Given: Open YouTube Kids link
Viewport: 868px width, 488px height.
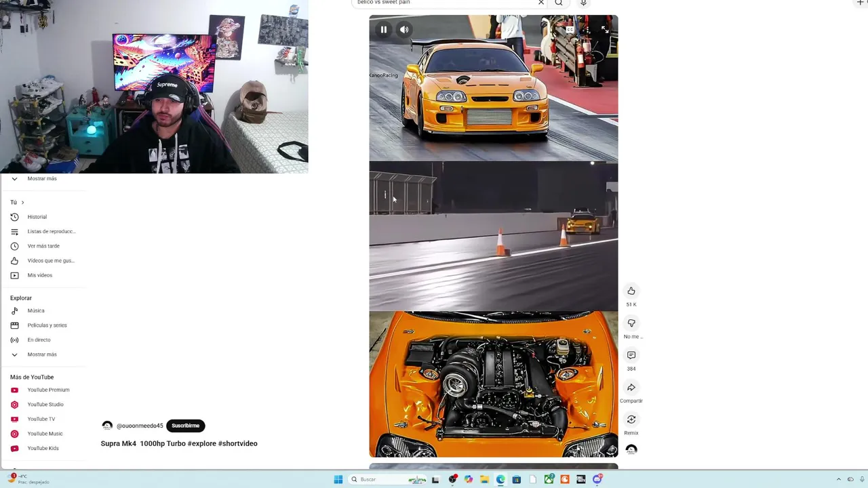Looking at the screenshot, I should [43, 448].
